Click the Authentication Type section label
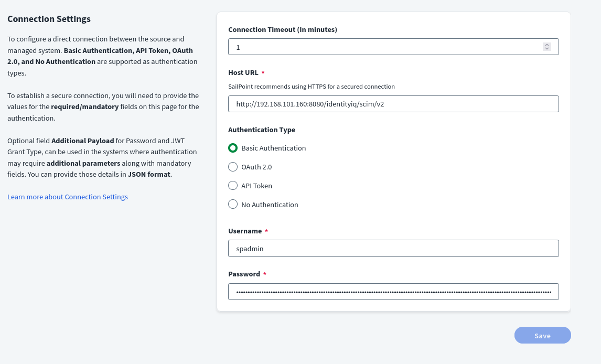This screenshot has width=601, height=364. [x=262, y=130]
